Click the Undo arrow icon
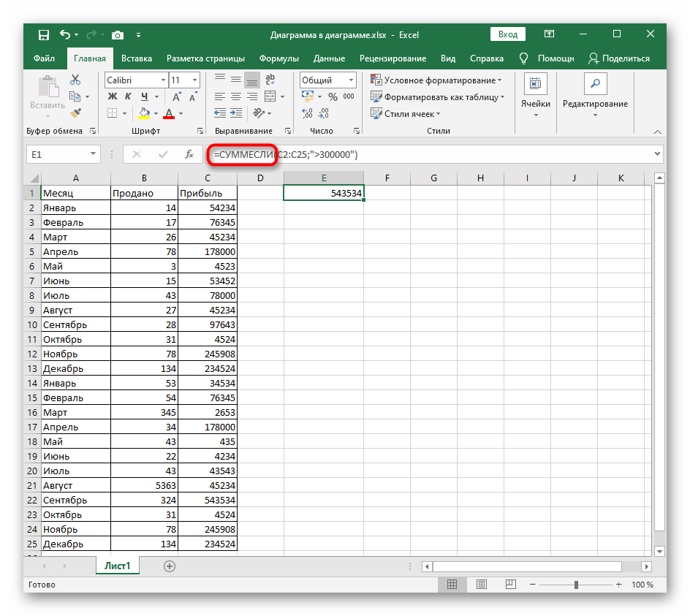Image resolution: width=690 pixels, height=616 pixels. [65, 34]
